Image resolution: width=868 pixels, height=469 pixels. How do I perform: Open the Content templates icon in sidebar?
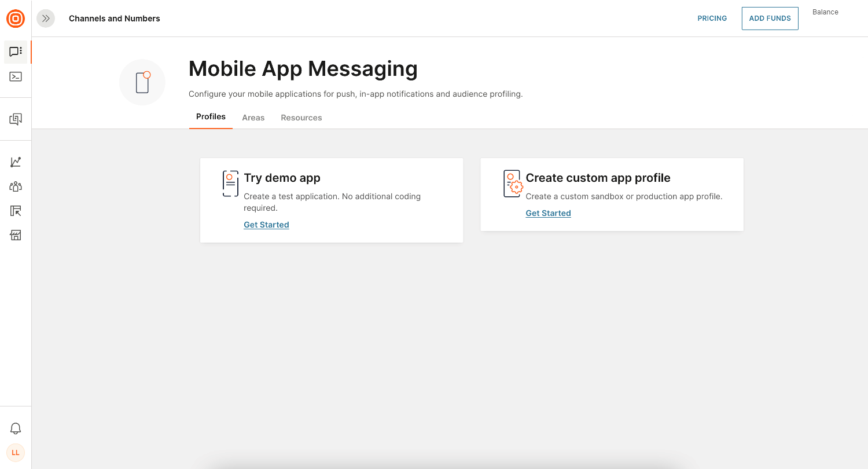16,211
